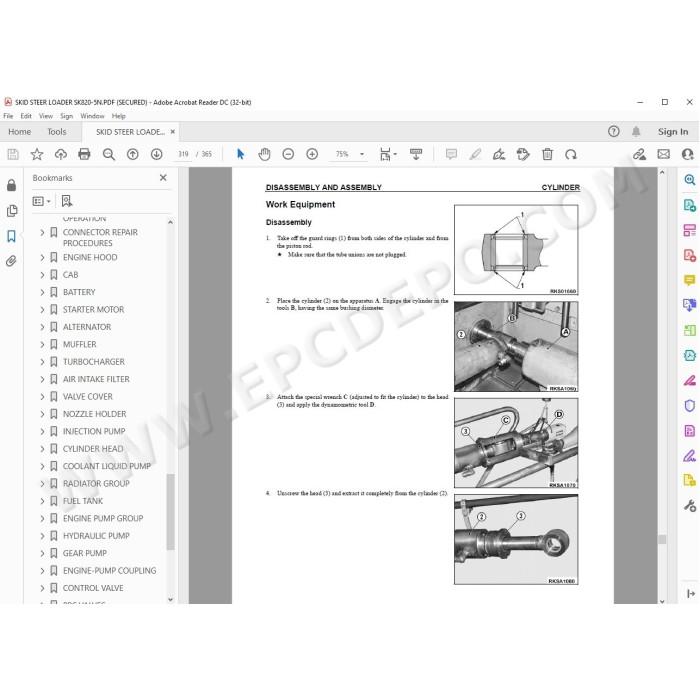
Task: Add new bookmark icon
Action: point(67,201)
